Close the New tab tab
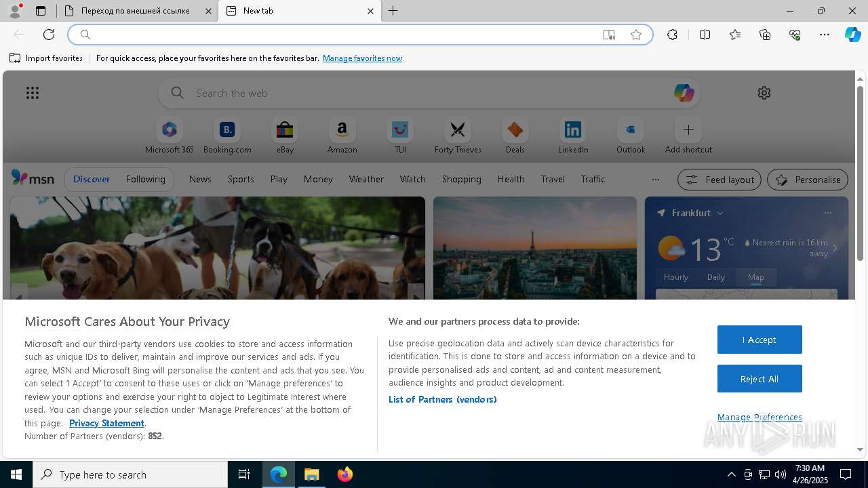Screen dimensions: 868x488 point(370,11)
